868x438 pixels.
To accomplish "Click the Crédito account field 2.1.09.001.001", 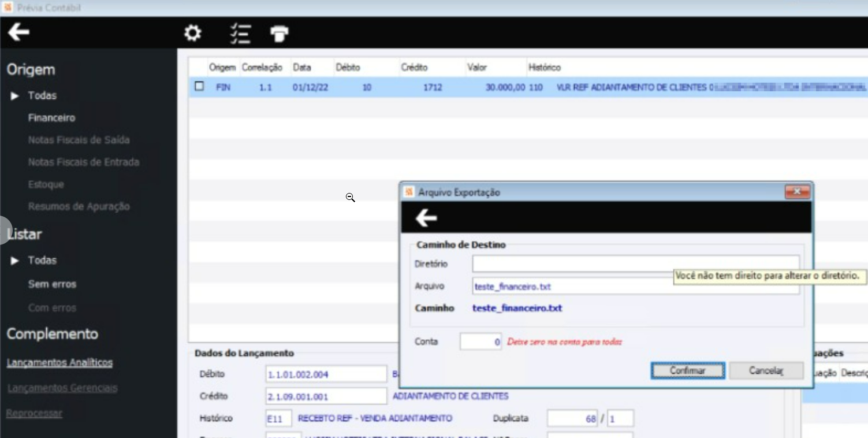I will pos(326,396).
